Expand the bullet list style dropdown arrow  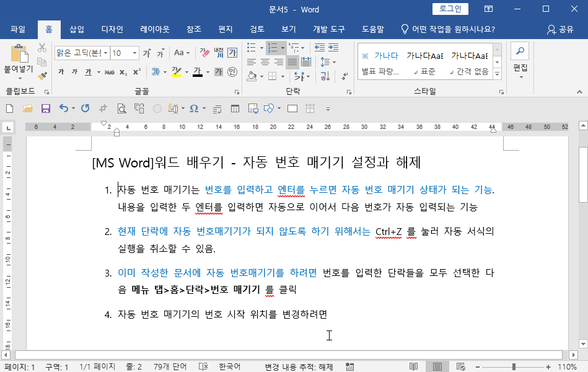click(261, 48)
